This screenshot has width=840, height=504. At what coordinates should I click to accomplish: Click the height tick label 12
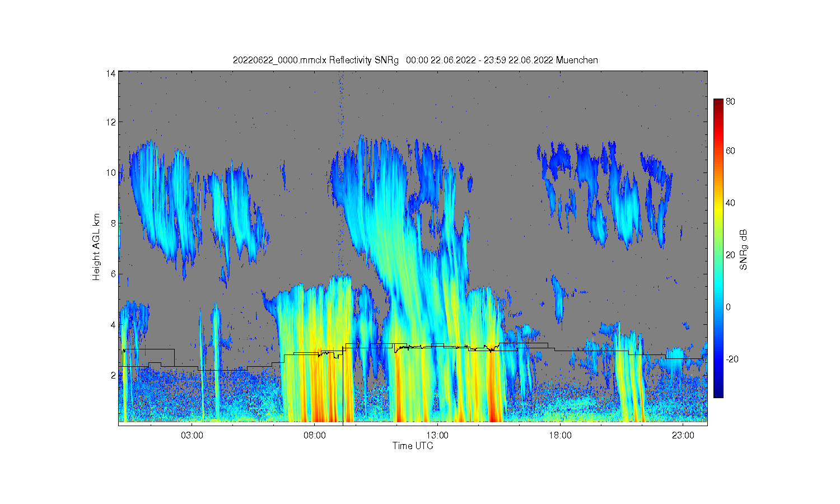tap(111, 122)
